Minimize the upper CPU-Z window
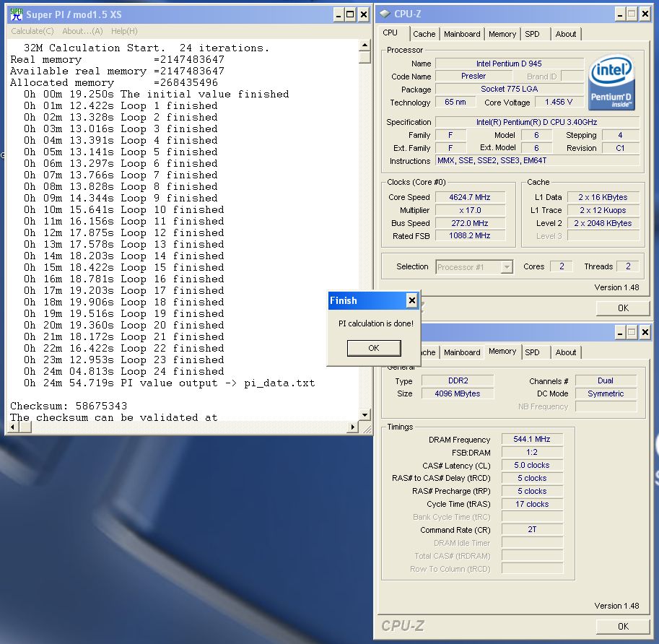Image resolution: width=659 pixels, height=644 pixels. coord(620,14)
